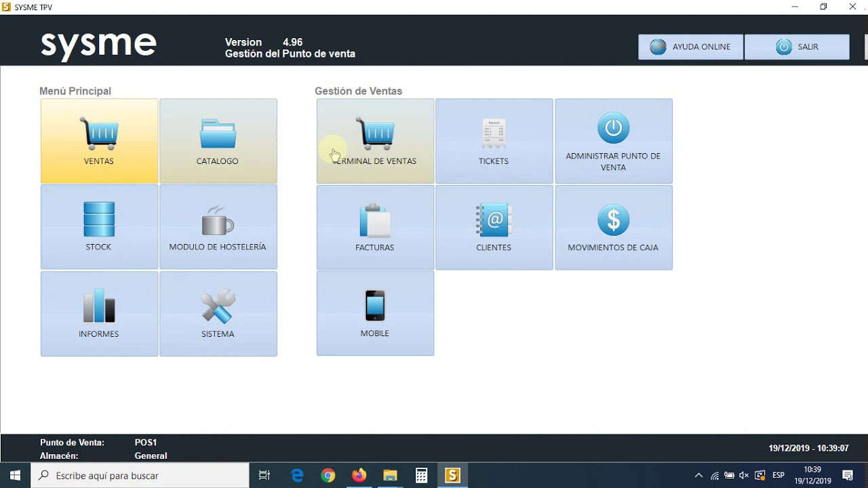Click the muted volume tray icon
Screen dimensions: 868x488
[745, 475]
